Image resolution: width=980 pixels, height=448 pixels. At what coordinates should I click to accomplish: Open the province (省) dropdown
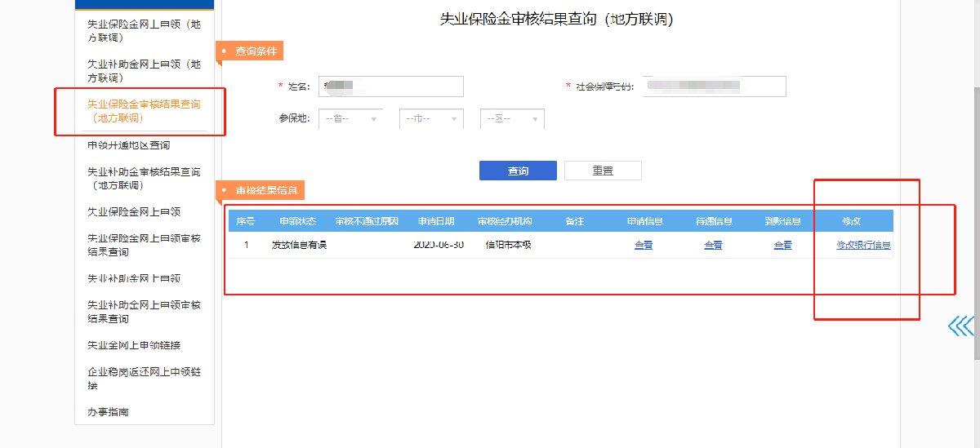[350, 119]
